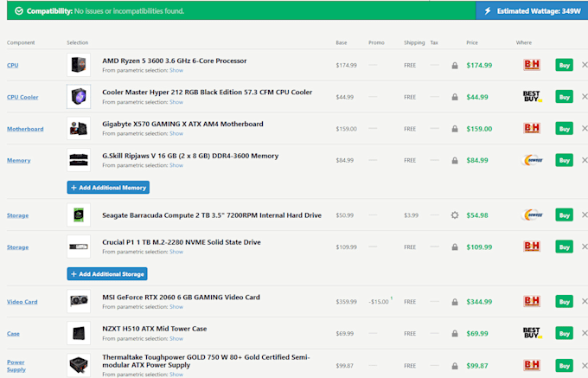Viewport: 588px width, 378px height.
Task: Click the lock icon in the Power Supply row
Action: coord(455,366)
